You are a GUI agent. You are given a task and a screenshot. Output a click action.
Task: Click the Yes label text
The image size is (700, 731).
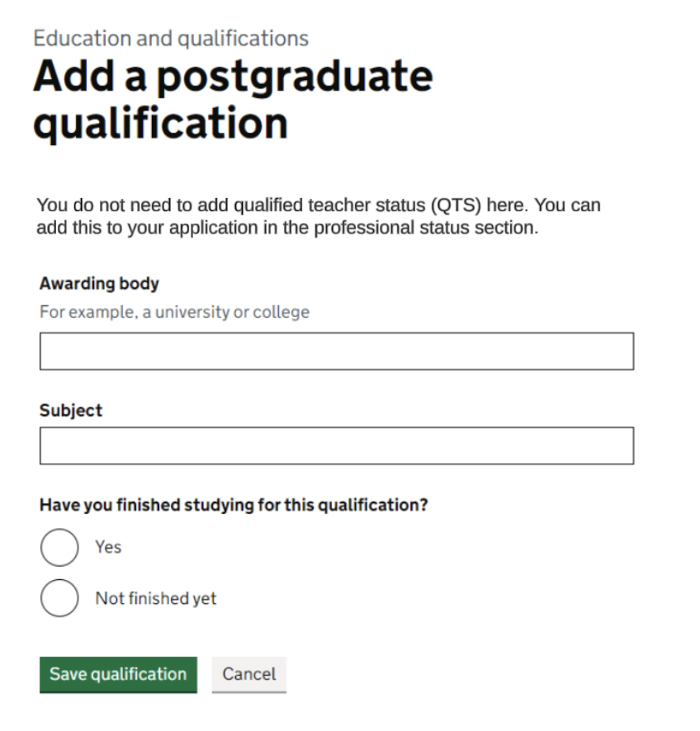click(108, 547)
